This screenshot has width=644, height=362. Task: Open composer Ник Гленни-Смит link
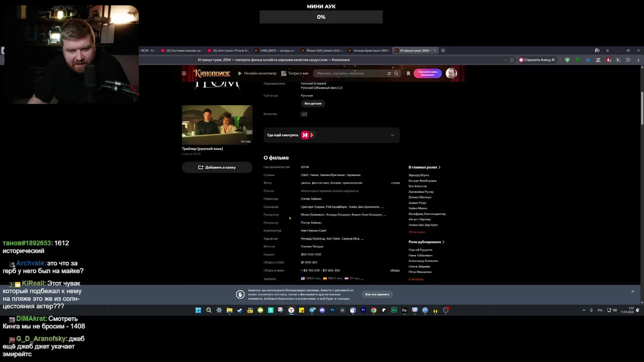pos(313,230)
